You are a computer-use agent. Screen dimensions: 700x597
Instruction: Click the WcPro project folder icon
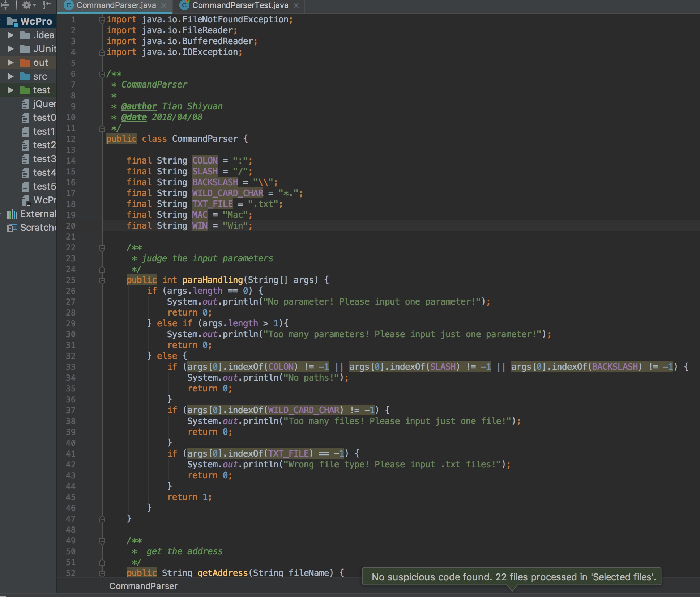pyautogui.click(x=13, y=22)
